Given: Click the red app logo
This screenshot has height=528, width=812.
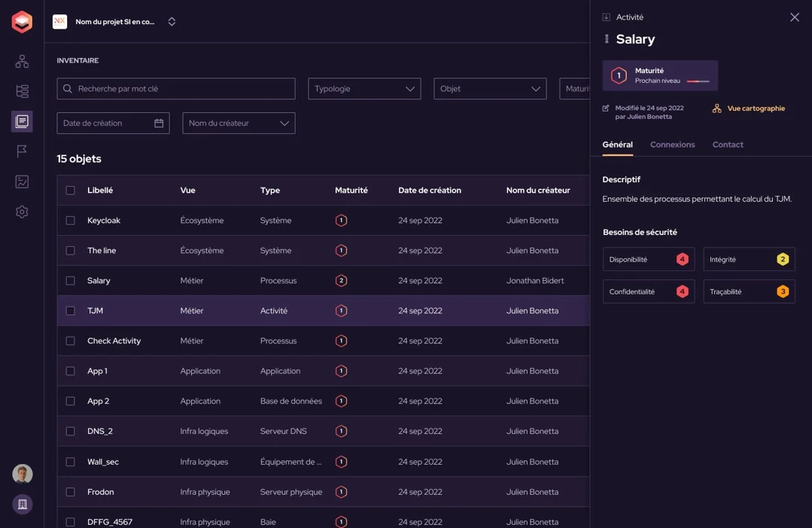Looking at the screenshot, I should [22, 22].
